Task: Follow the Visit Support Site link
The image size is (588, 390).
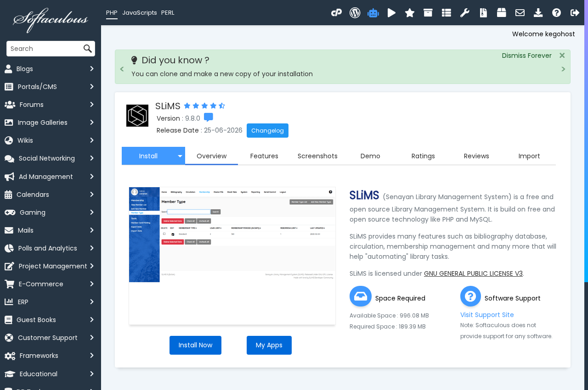Action: (487, 315)
